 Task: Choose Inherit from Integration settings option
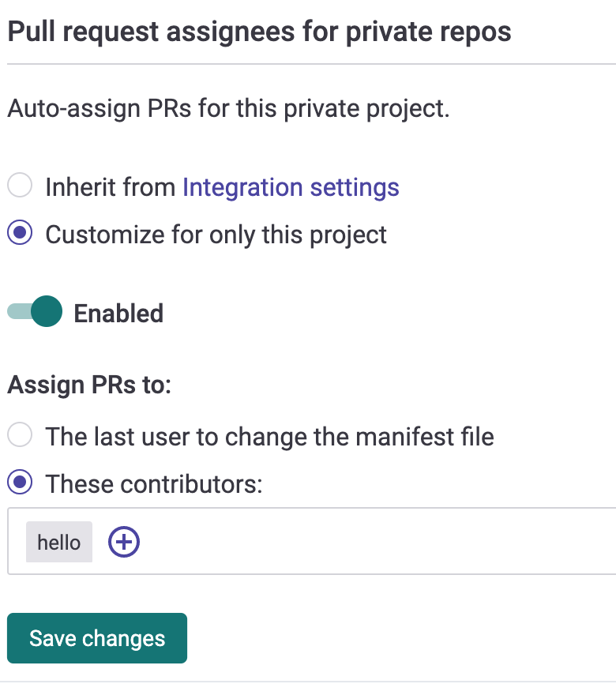pyautogui.click(x=19, y=187)
